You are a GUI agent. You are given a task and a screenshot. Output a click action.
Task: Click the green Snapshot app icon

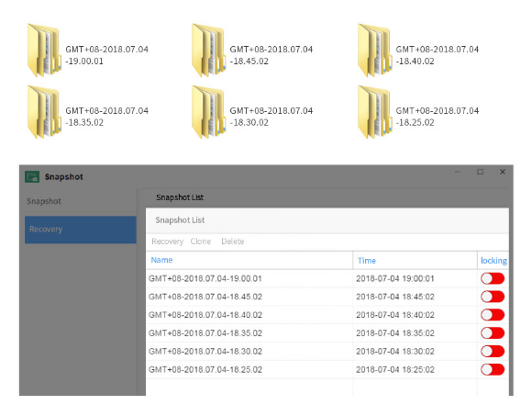click(x=32, y=176)
